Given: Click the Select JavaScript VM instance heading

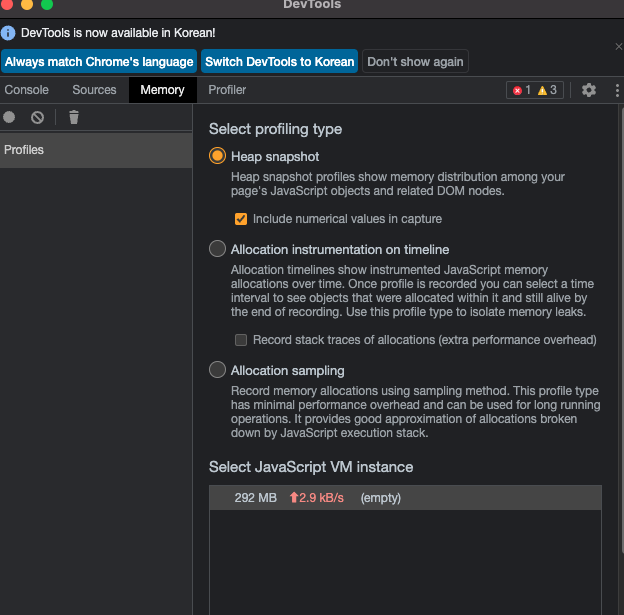Looking at the screenshot, I should point(311,467).
